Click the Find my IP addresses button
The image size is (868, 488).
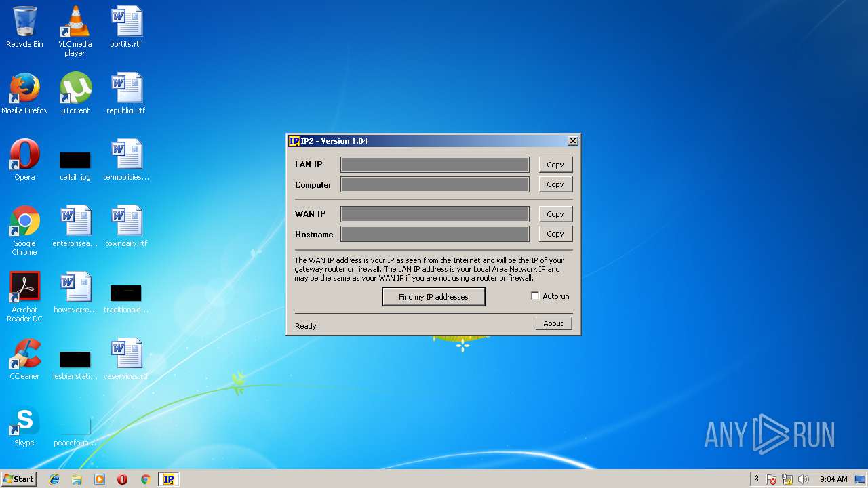[434, 297]
